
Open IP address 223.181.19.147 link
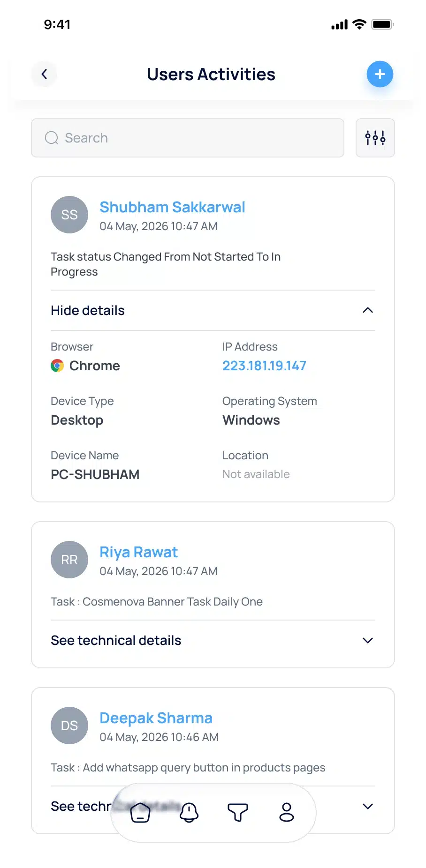pos(264,366)
